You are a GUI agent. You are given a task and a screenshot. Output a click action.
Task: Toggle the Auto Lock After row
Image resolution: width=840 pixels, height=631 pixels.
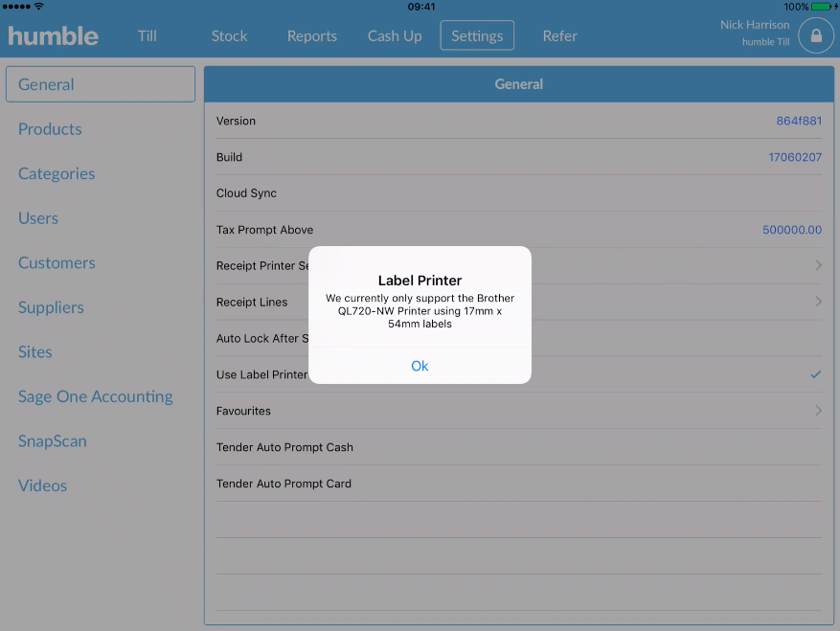(518, 339)
